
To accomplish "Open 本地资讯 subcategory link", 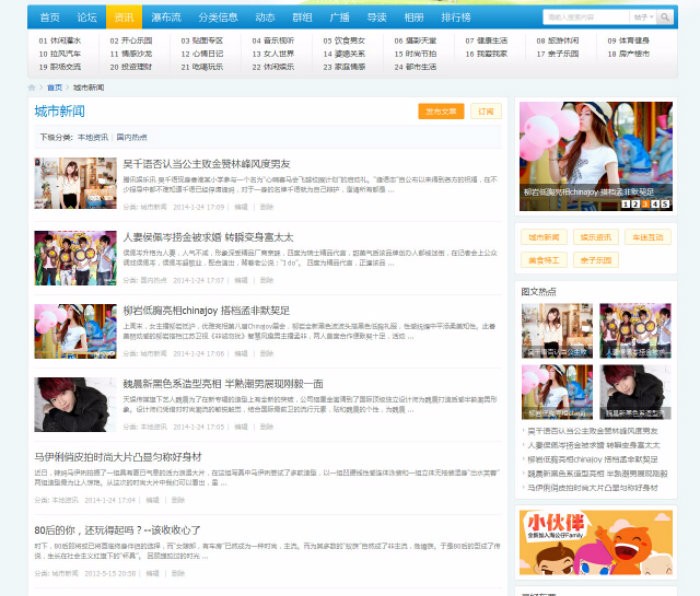I will pyautogui.click(x=93, y=137).
